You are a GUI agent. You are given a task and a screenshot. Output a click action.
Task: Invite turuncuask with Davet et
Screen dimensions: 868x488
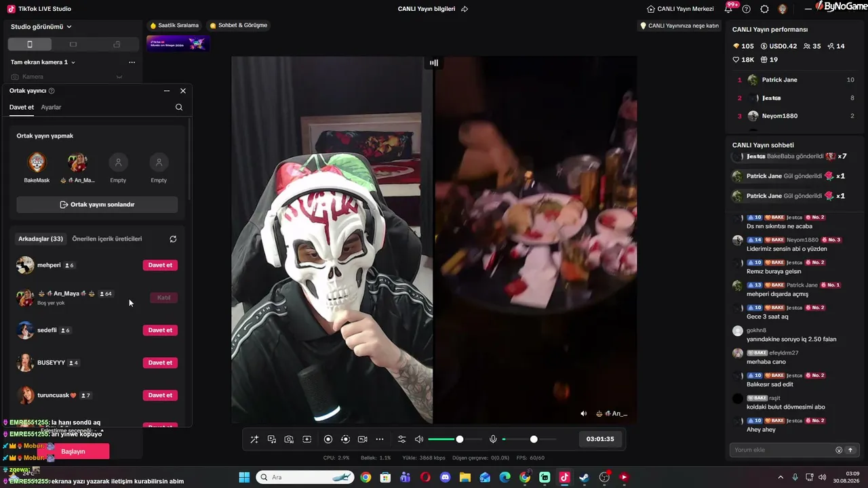tap(160, 395)
